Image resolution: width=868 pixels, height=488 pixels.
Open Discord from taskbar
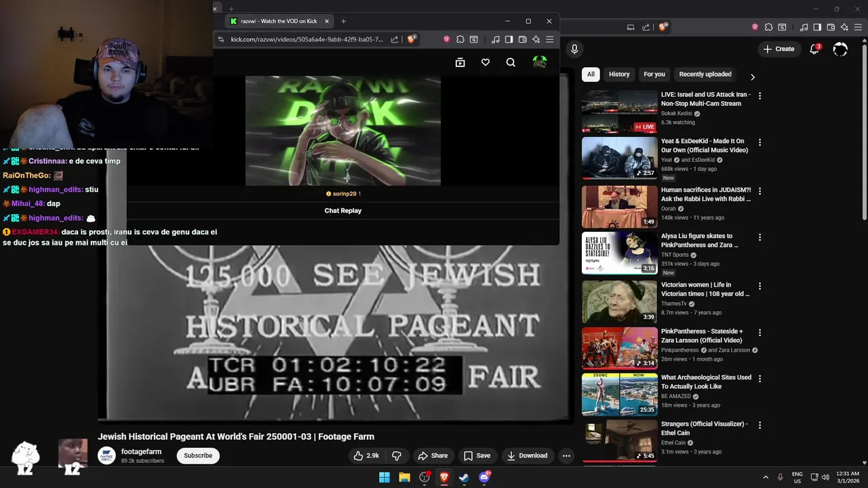(x=484, y=477)
